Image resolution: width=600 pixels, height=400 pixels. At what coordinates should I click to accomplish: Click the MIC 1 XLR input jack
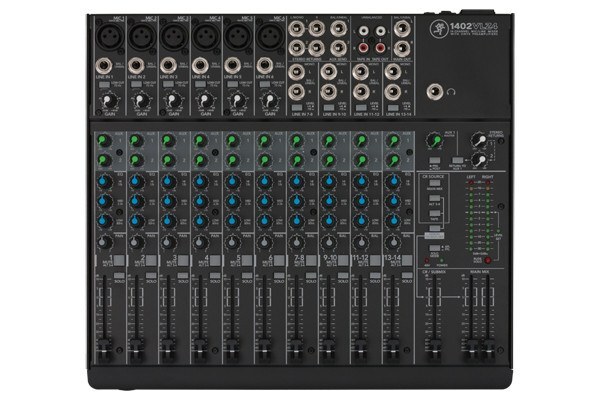110,36
